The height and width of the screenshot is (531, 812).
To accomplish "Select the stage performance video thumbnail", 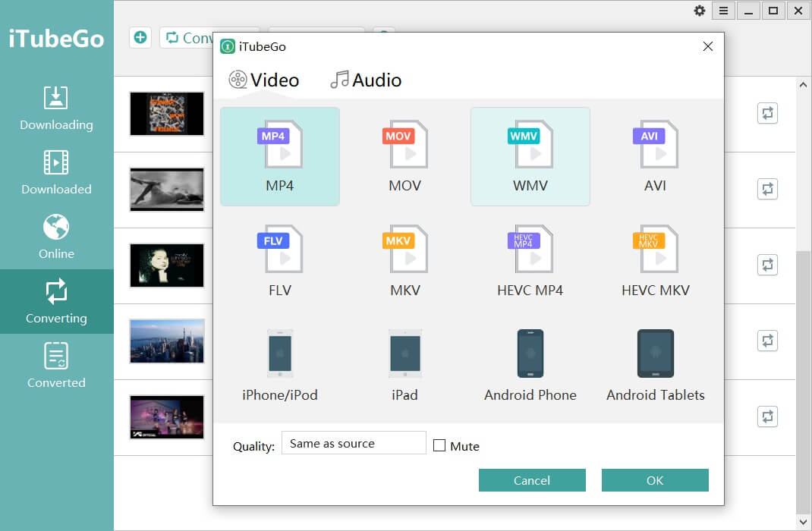I will pos(167,417).
